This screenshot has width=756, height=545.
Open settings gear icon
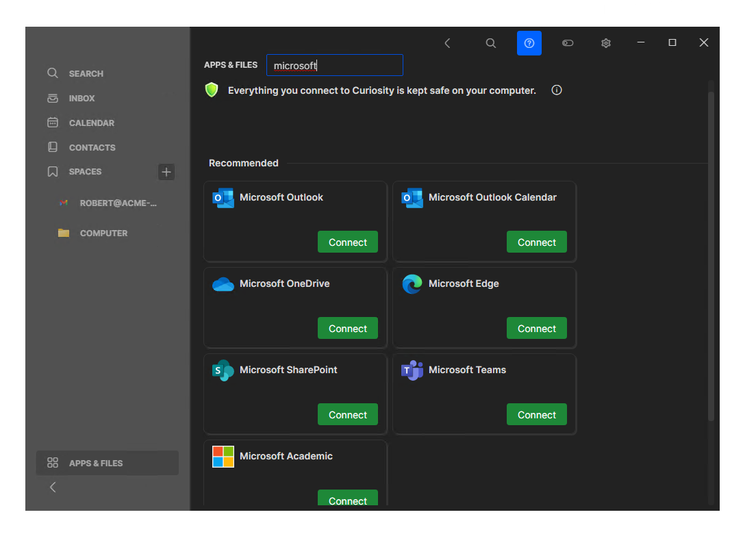(x=606, y=43)
